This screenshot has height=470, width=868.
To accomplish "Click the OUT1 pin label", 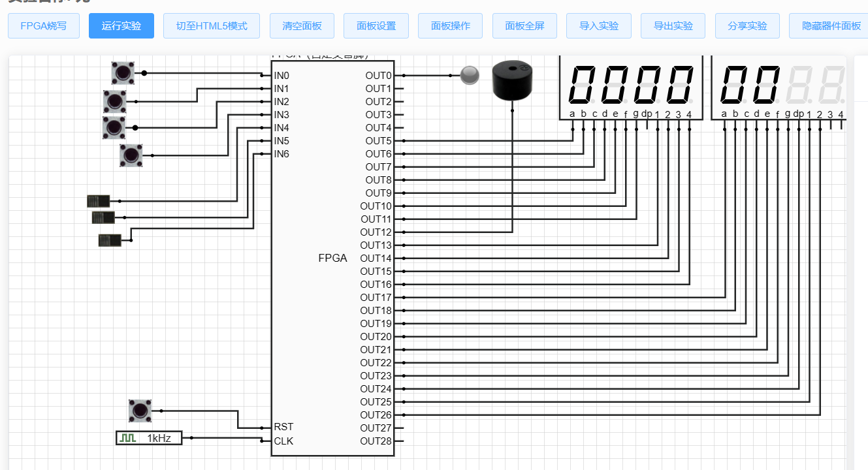I will (x=379, y=89).
